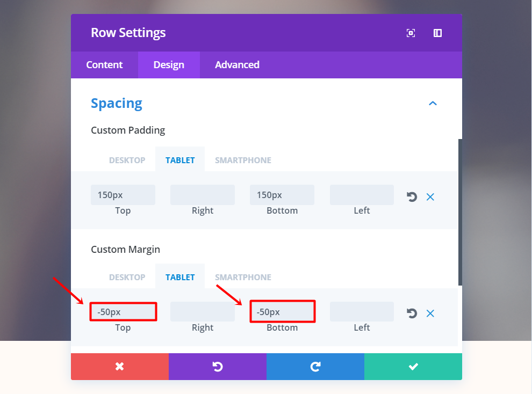The width and height of the screenshot is (532, 394).
Task: Select Desktop under Custom Padding
Action: 127,160
